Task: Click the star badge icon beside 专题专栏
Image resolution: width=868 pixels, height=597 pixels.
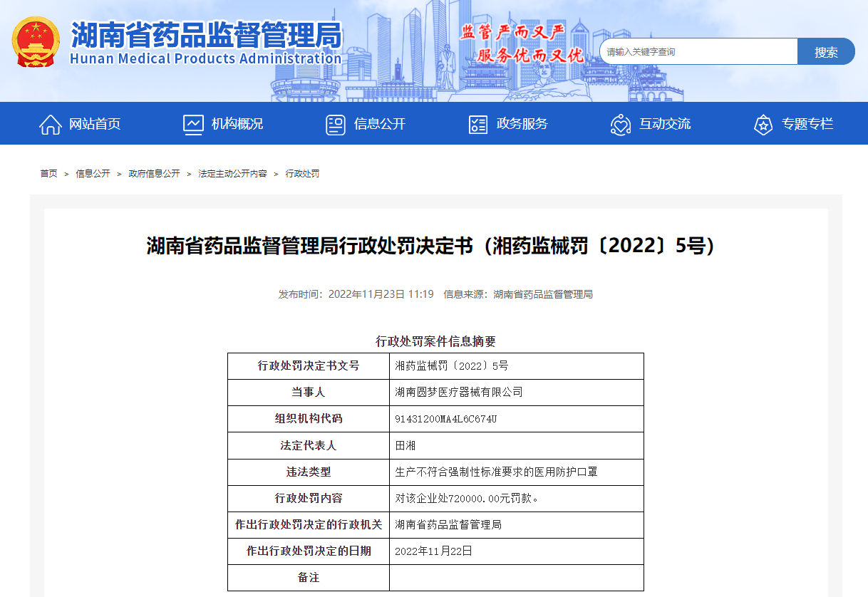Action: 763,124
